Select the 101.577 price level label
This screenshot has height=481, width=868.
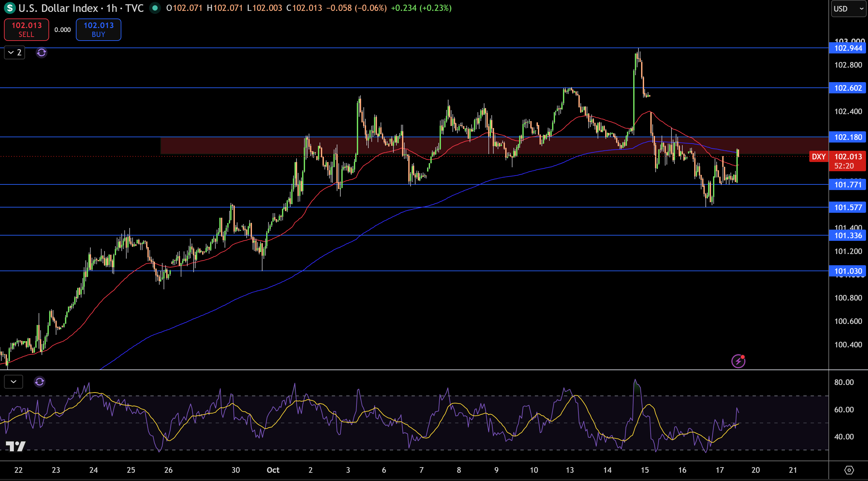pos(848,207)
